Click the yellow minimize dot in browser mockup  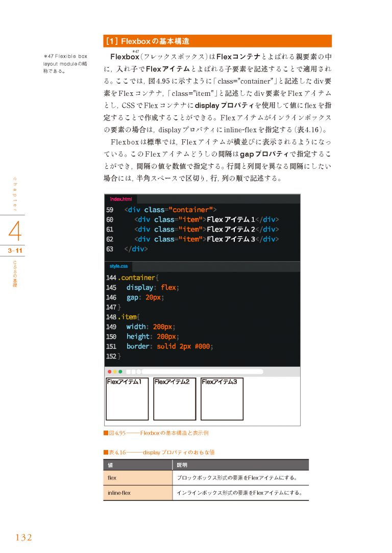click(114, 372)
